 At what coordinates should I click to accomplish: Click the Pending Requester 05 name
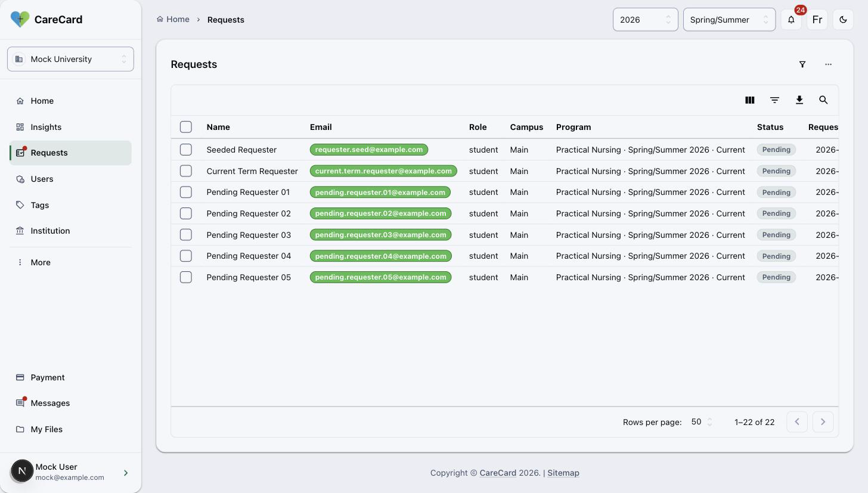[249, 277]
